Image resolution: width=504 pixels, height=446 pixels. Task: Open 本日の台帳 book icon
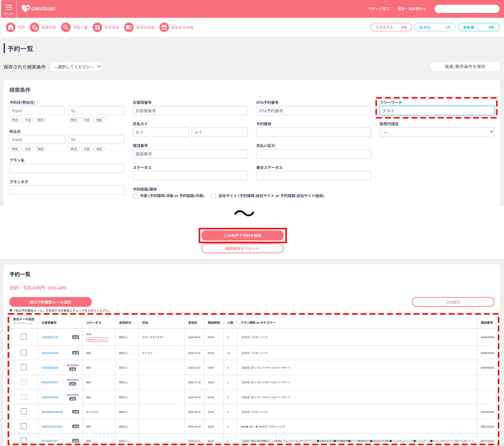tap(129, 27)
